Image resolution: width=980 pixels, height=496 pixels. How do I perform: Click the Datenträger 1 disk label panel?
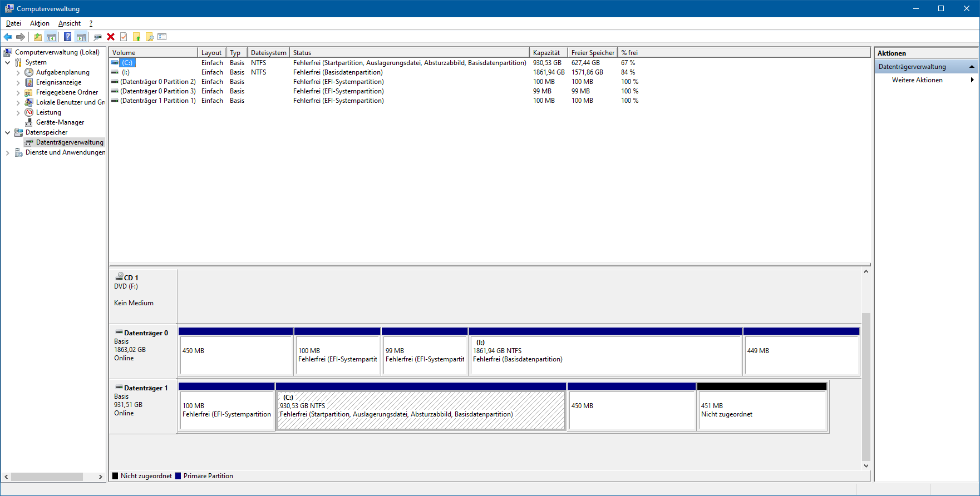pos(144,406)
